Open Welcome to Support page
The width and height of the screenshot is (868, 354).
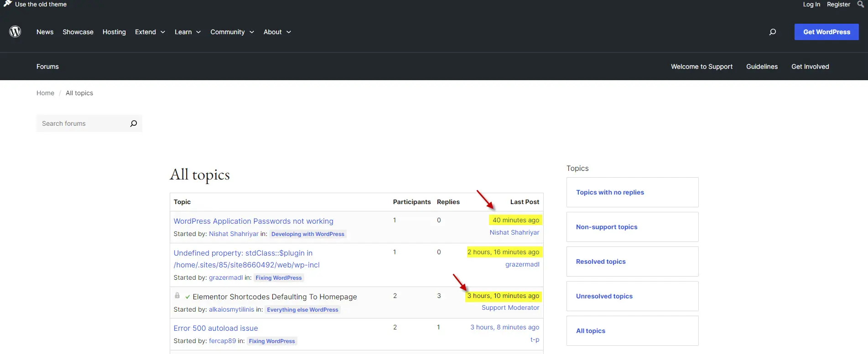coord(702,67)
